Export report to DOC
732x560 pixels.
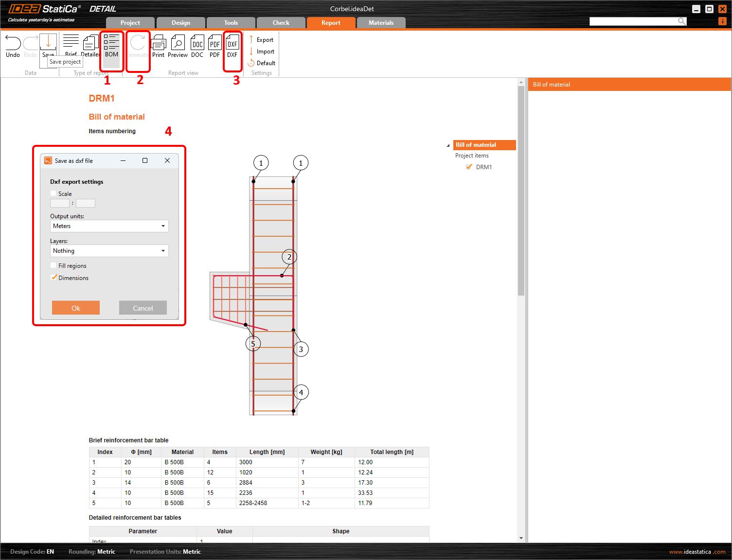tap(197, 44)
